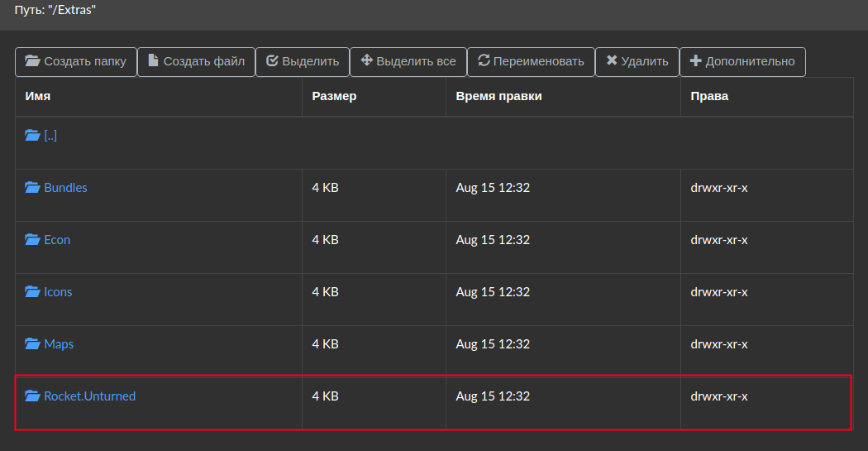Create a new file with Создать файл
Viewport: 868px width, 451px height.
197,61
